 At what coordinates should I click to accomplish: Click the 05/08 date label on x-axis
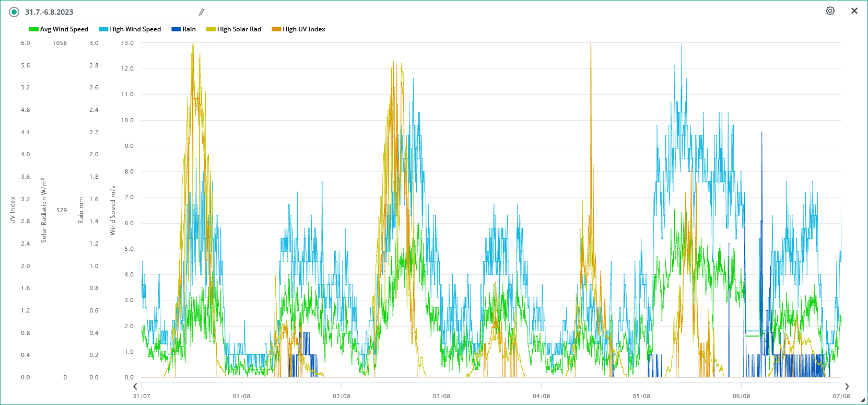point(641,396)
